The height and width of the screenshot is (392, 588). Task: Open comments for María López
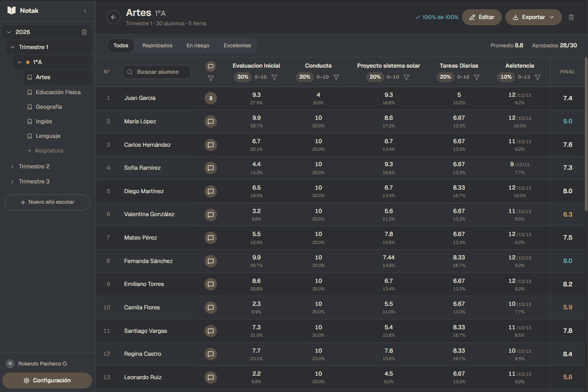click(x=211, y=122)
